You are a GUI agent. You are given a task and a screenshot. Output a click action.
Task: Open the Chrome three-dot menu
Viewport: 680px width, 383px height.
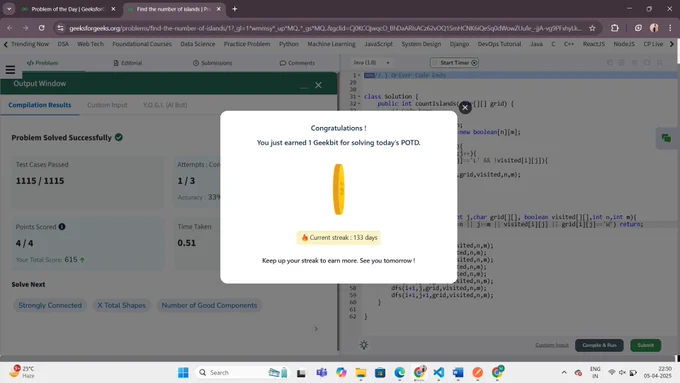pyautogui.click(x=670, y=28)
